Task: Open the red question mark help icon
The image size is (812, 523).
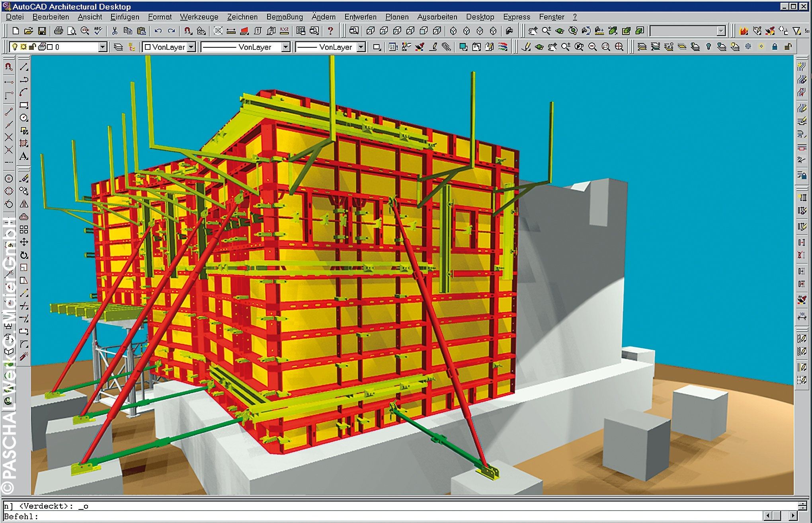Action: point(330,31)
